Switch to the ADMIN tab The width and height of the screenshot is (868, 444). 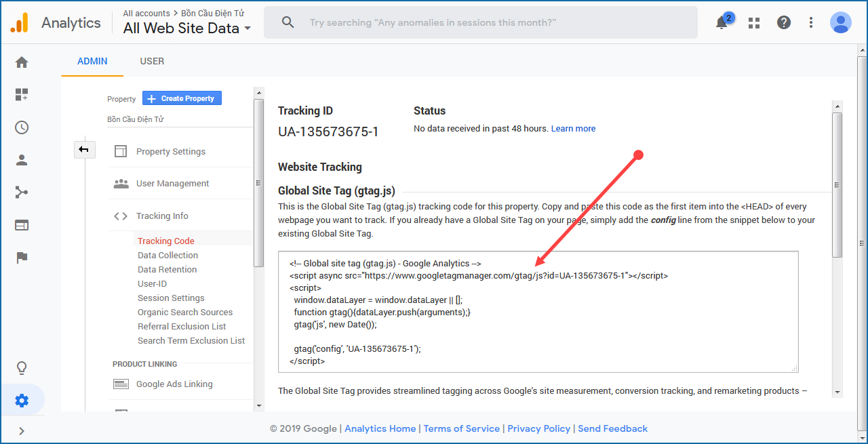(x=92, y=61)
